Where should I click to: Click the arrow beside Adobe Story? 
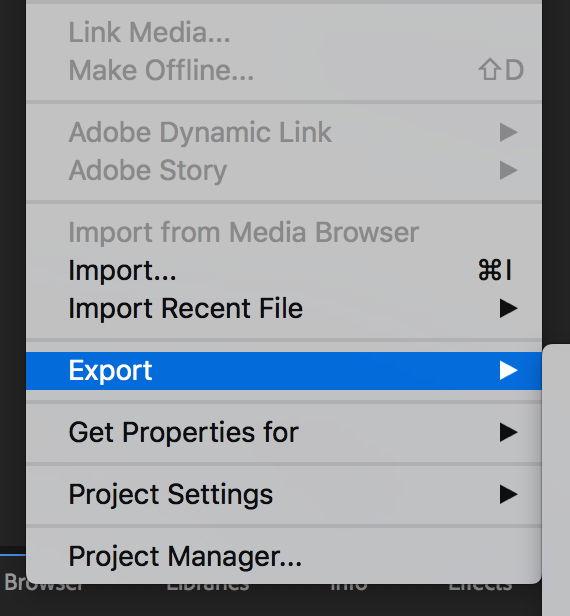(508, 170)
